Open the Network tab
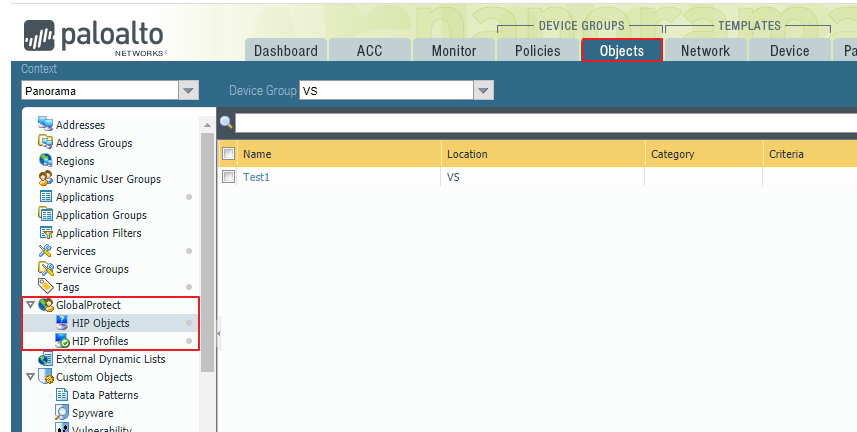 tap(706, 50)
